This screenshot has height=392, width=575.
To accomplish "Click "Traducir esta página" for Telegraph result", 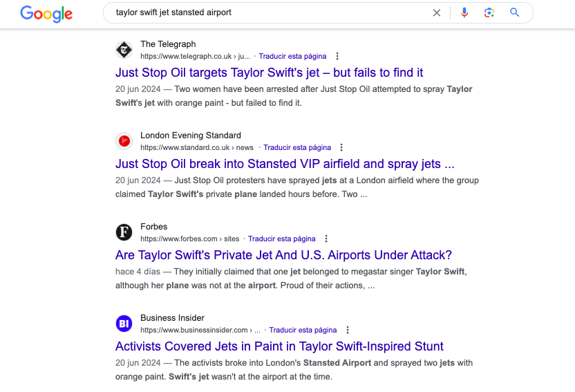I will pyautogui.click(x=292, y=56).
